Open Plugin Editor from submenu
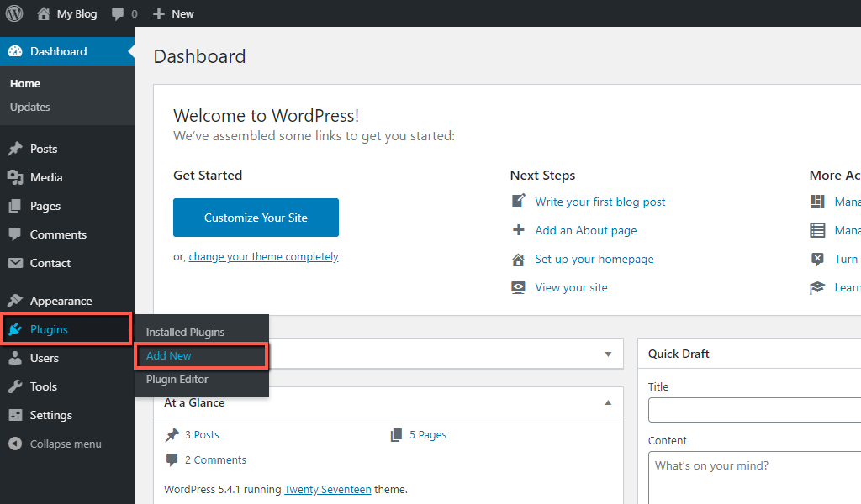 tap(177, 379)
